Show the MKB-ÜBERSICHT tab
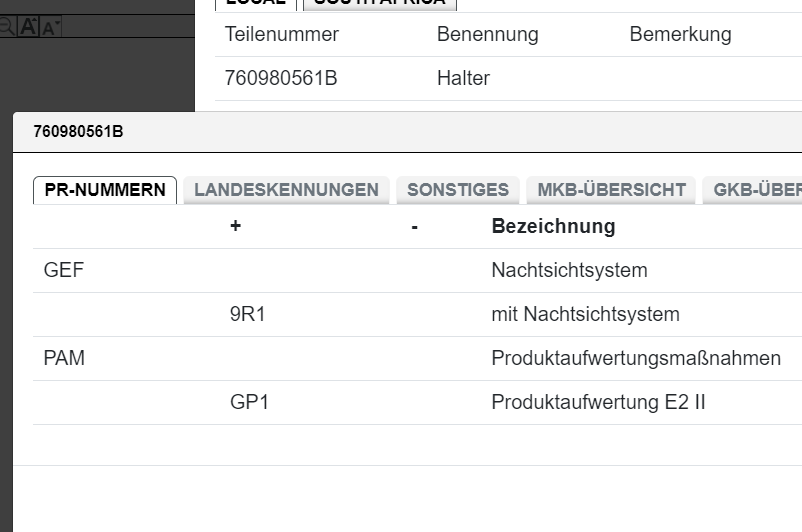The height and width of the screenshot is (532, 802). [611, 190]
